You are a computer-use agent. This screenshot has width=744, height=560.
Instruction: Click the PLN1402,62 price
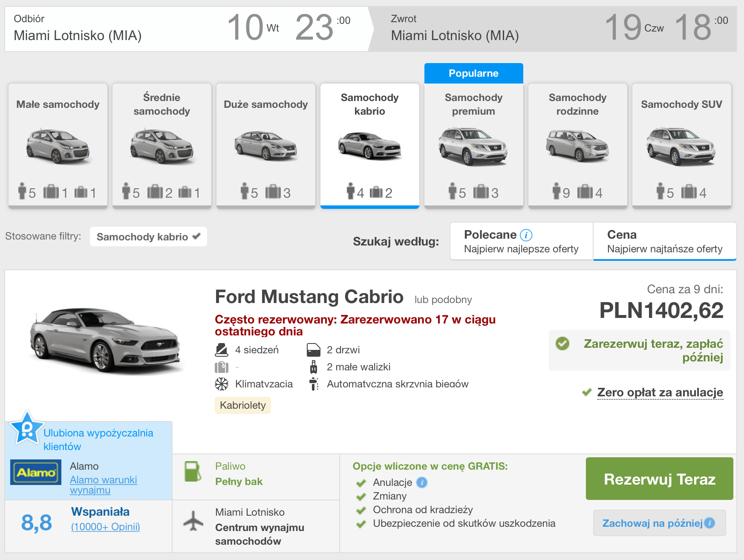[x=661, y=310]
